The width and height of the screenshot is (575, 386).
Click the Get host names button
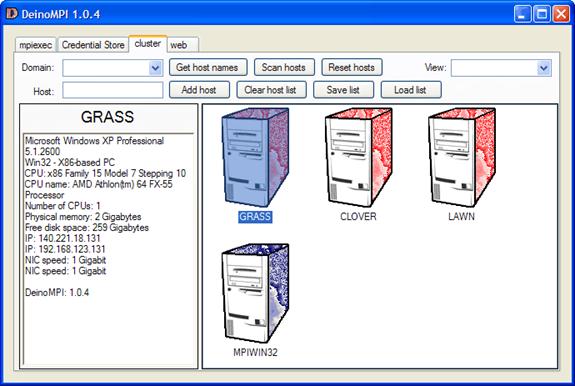[208, 67]
